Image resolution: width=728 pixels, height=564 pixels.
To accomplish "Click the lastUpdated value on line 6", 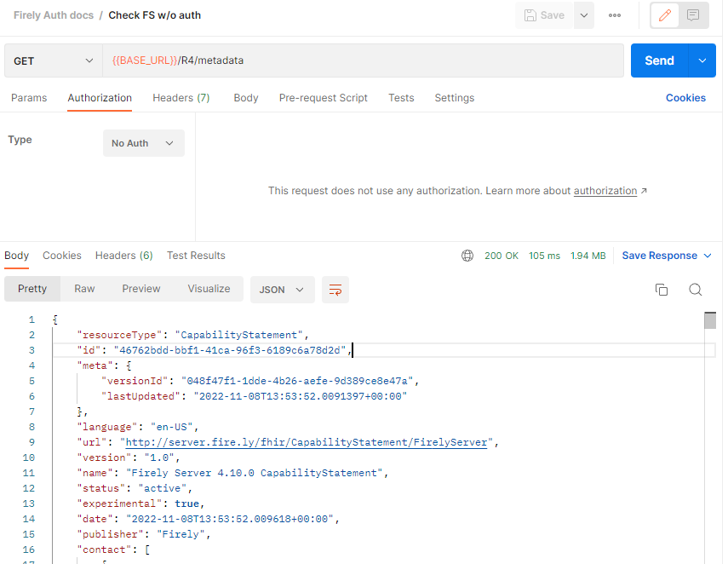I will [300, 396].
